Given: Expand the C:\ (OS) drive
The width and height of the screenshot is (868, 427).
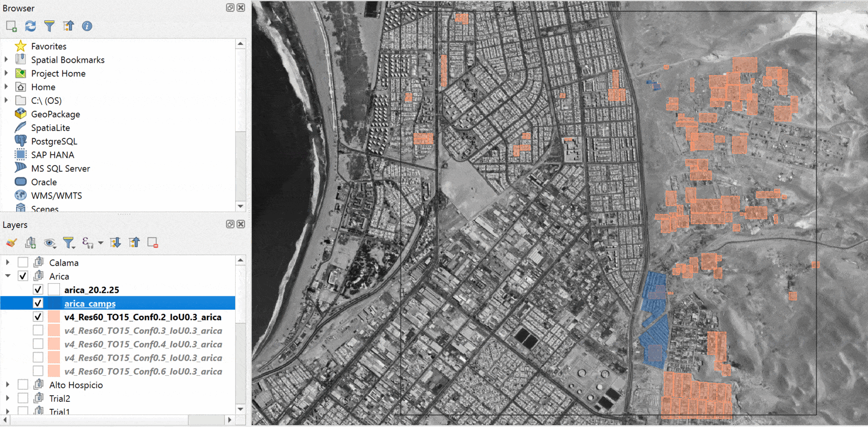Looking at the screenshot, I should tap(7, 101).
